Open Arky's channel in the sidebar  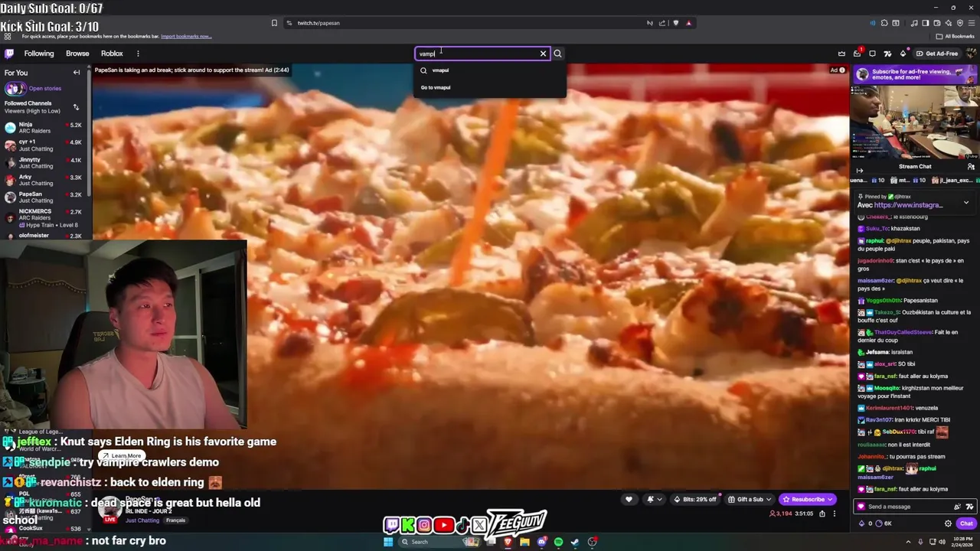(44, 181)
